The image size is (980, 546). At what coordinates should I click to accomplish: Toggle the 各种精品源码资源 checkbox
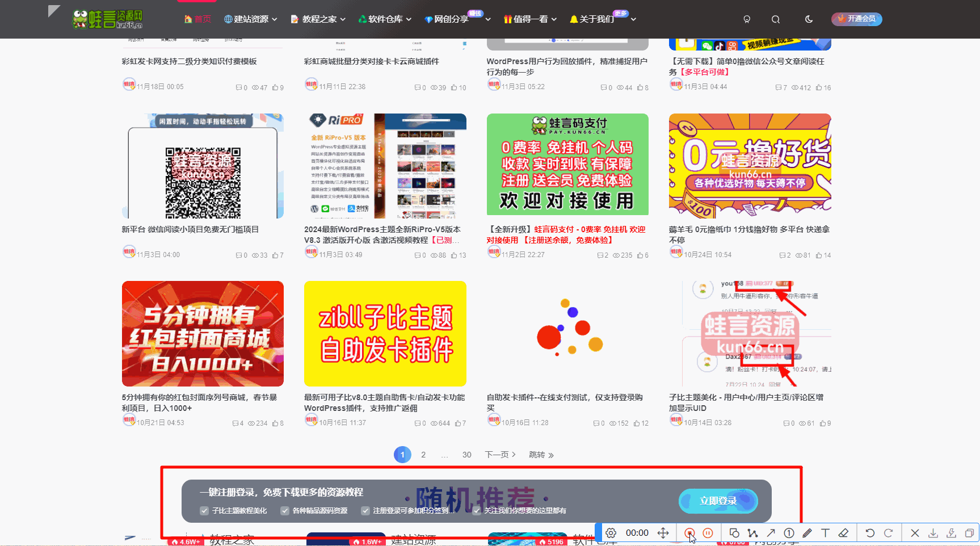point(285,510)
